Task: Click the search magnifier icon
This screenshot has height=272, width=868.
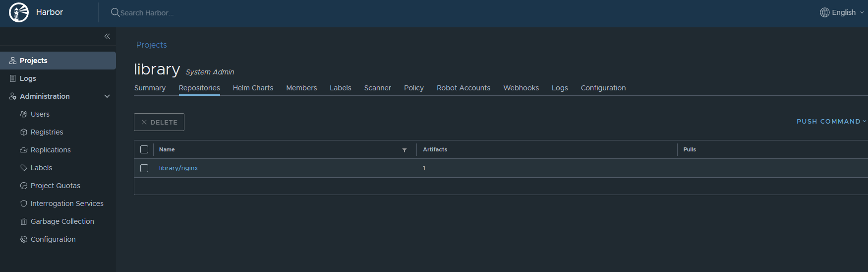Action: (115, 12)
